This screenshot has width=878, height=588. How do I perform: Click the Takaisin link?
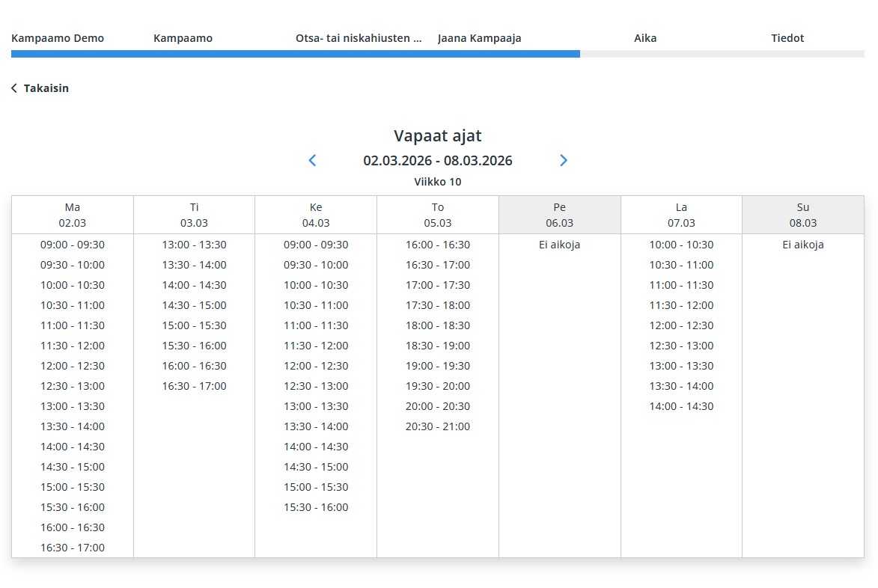[x=46, y=88]
